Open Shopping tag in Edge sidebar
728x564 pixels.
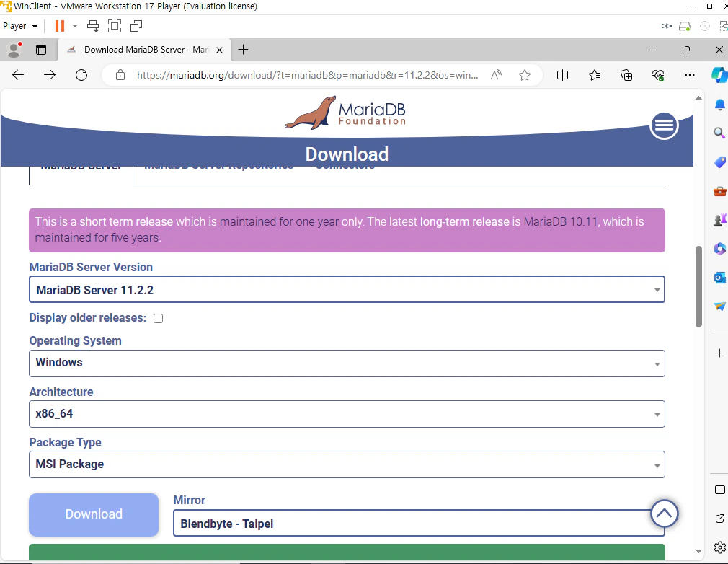(x=719, y=162)
